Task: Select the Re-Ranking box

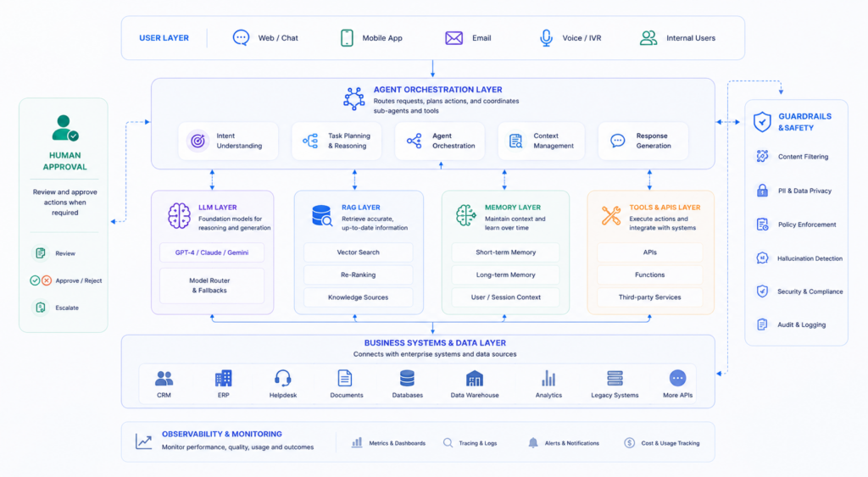Action: point(359,275)
